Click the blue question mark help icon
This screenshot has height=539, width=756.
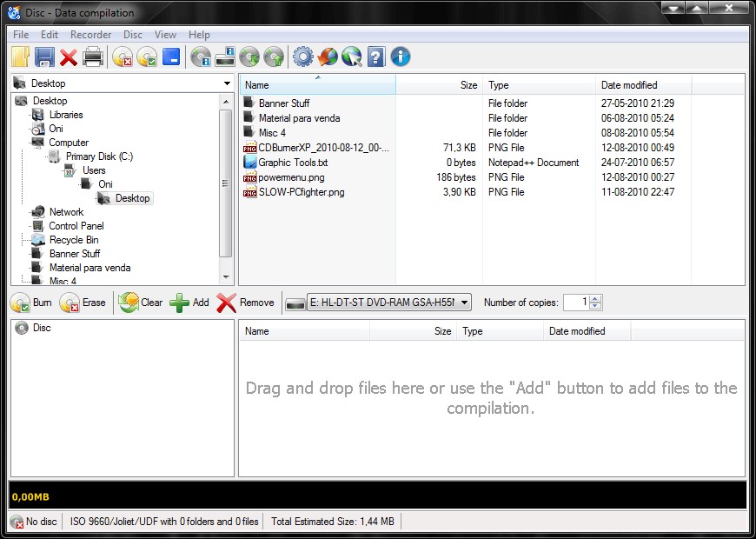375,57
